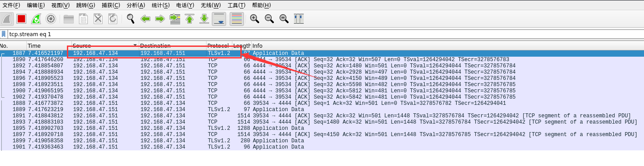Sort by the Info column header

[447, 46]
